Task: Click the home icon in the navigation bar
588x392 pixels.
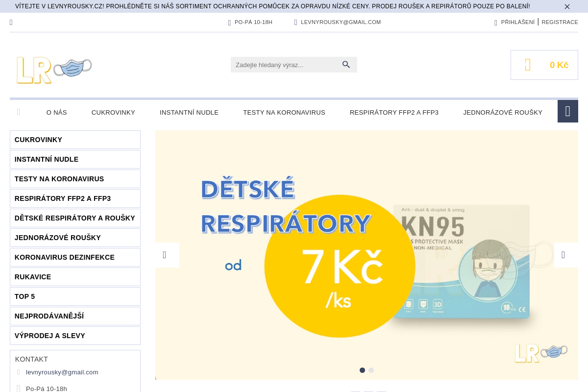Action: tap(19, 112)
